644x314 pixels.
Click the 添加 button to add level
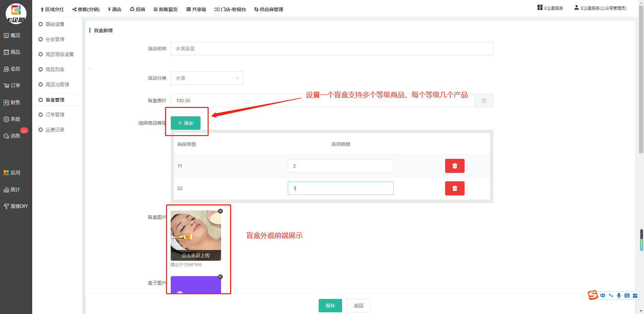click(x=185, y=123)
